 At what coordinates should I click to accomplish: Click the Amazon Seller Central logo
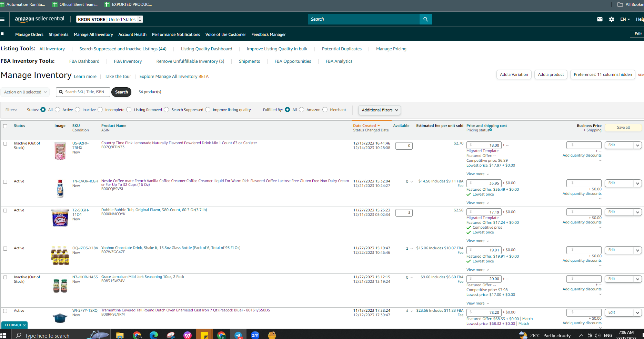point(40,19)
